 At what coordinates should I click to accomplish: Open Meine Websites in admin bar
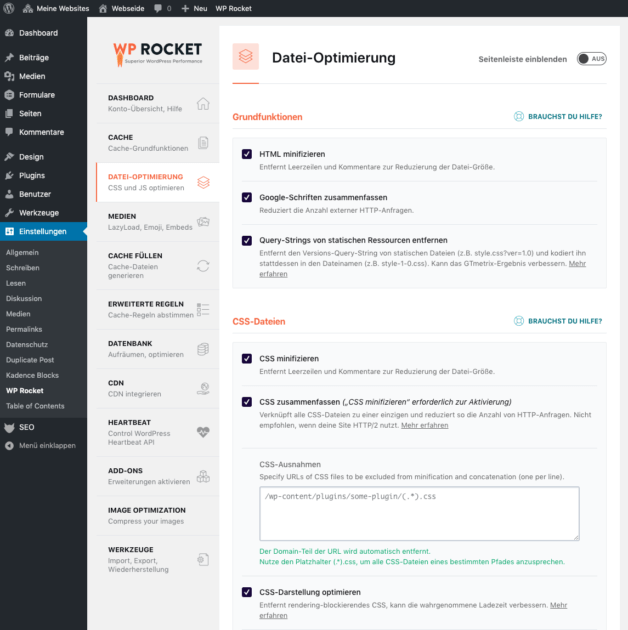pos(56,8)
